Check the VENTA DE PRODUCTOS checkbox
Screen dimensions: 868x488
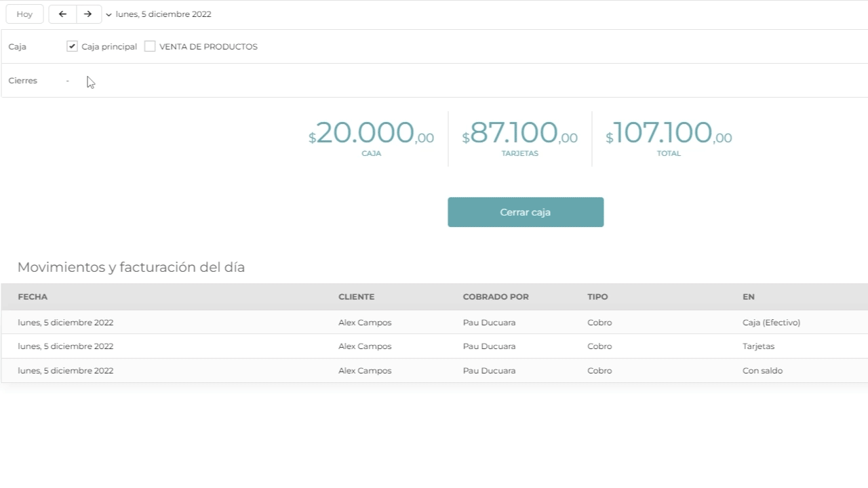150,46
